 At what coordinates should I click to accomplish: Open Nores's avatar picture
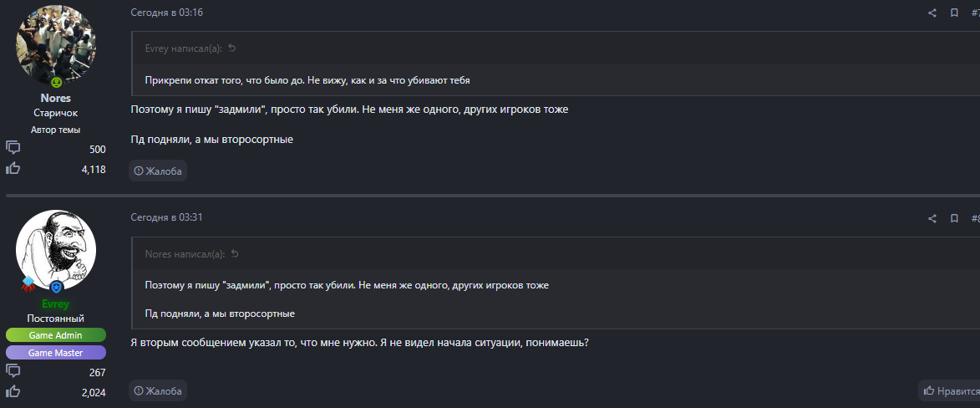(56, 45)
